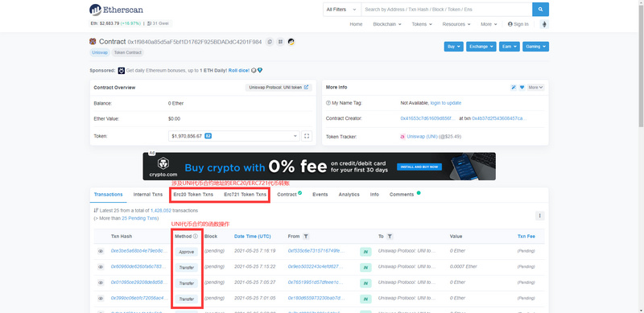Open the All Filters dropdown
The height and width of the screenshot is (313, 644).
tap(341, 10)
